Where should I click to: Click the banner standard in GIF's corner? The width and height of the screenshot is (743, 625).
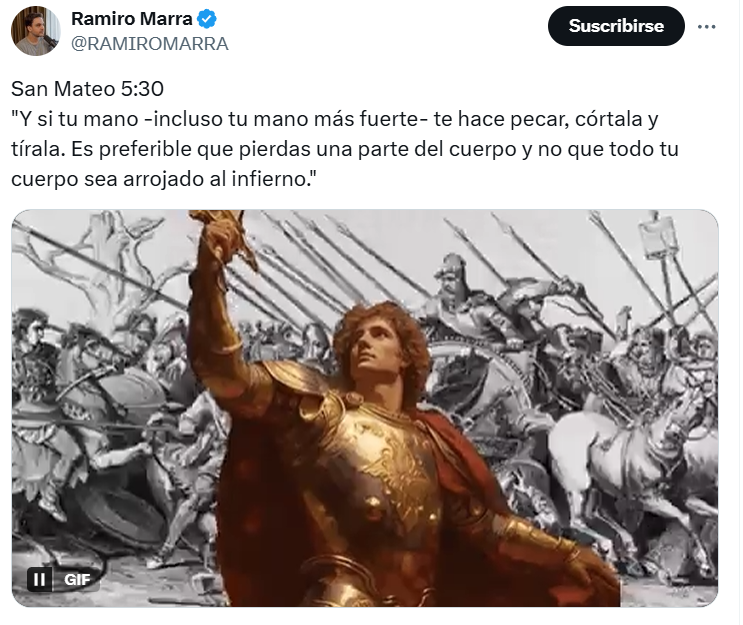[658, 237]
